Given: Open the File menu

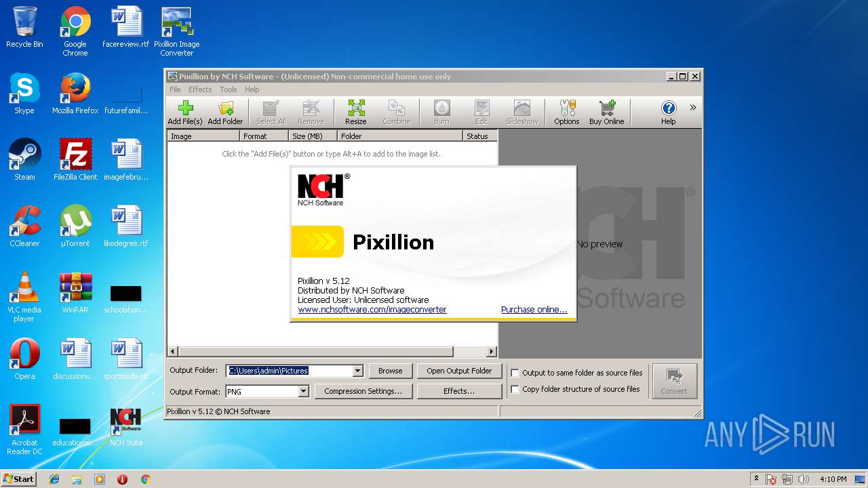Looking at the screenshot, I should point(175,89).
